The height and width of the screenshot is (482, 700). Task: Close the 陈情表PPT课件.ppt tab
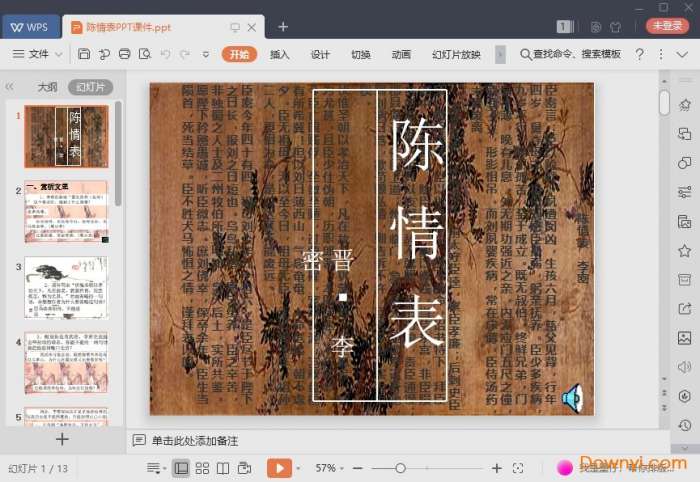click(x=252, y=27)
